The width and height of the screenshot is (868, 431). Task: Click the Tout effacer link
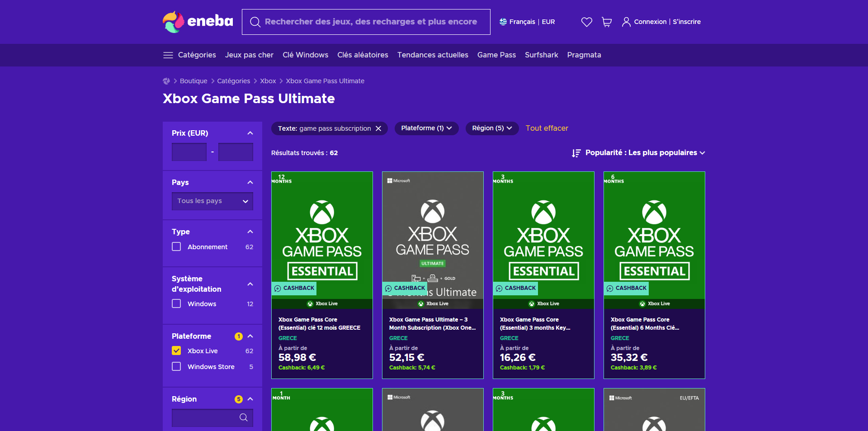(x=547, y=128)
